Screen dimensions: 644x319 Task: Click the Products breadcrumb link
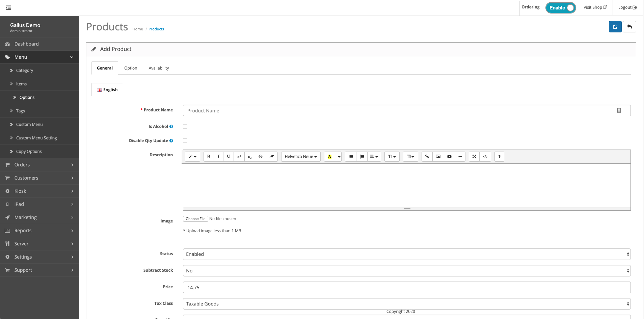tap(156, 29)
